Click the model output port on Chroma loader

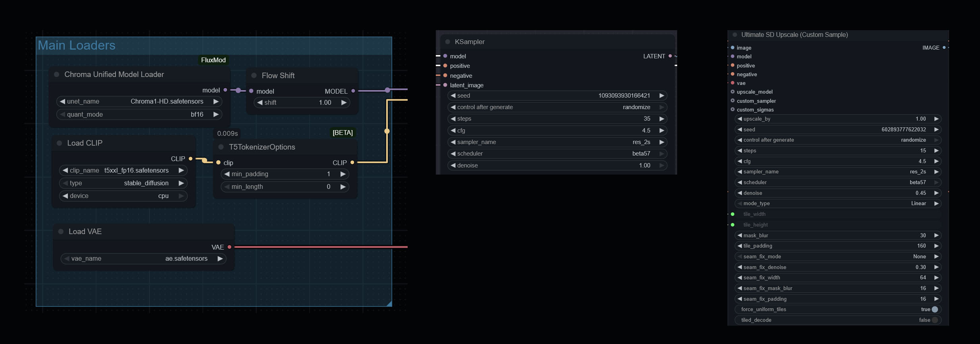pos(225,90)
